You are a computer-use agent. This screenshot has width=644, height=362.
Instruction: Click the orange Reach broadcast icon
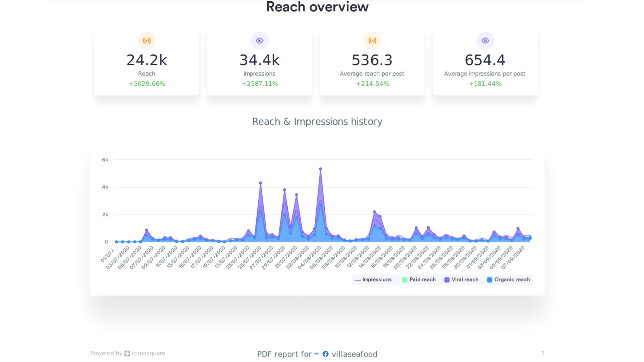[147, 41]
